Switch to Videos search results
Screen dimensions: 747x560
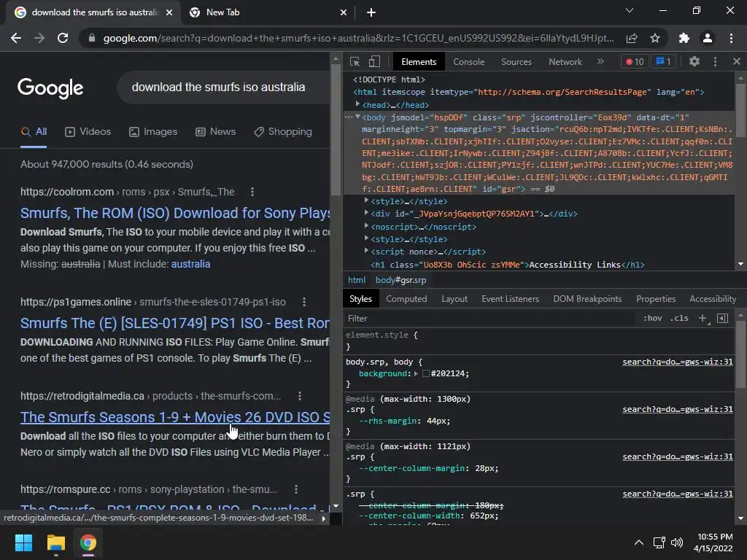click(88, 132)
